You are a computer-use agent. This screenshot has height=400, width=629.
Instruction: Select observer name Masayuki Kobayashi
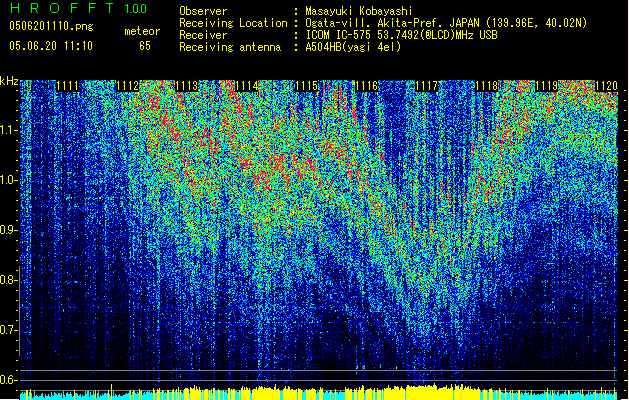pos(359,11)
